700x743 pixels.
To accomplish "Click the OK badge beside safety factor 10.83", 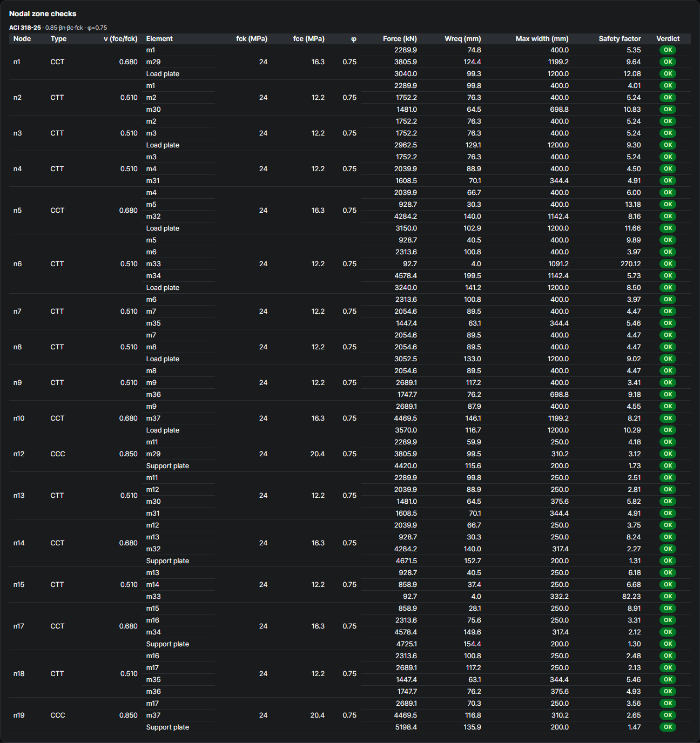I will [668, 110].
